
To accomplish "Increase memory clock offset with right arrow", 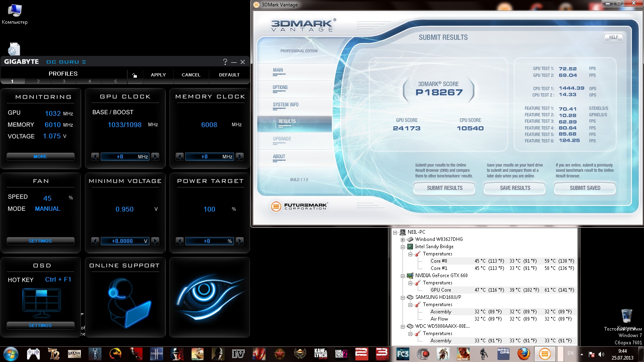I will click(240, 156).
